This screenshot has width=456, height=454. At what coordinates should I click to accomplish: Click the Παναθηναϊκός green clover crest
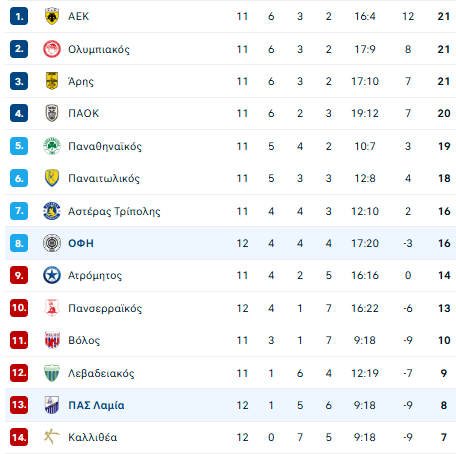(x=52, y=146)
